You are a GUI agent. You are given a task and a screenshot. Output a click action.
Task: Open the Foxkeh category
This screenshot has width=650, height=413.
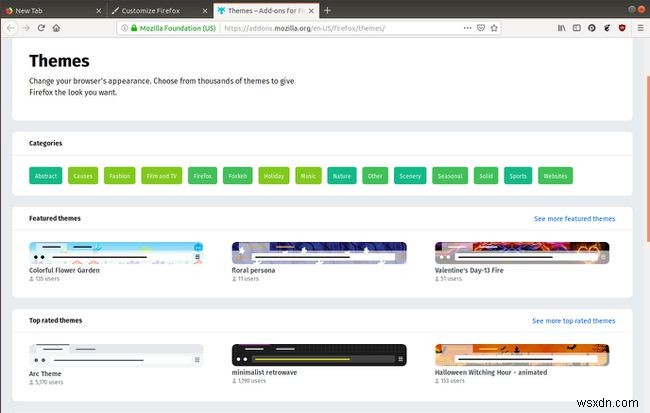[238, 176]
